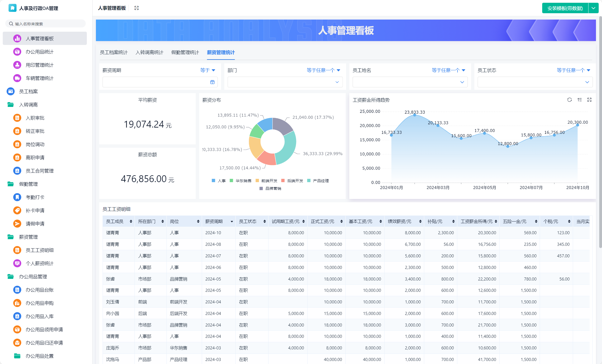
Task: Open the calendar picker in the 薪资周期 field
Action: (212, 82)
